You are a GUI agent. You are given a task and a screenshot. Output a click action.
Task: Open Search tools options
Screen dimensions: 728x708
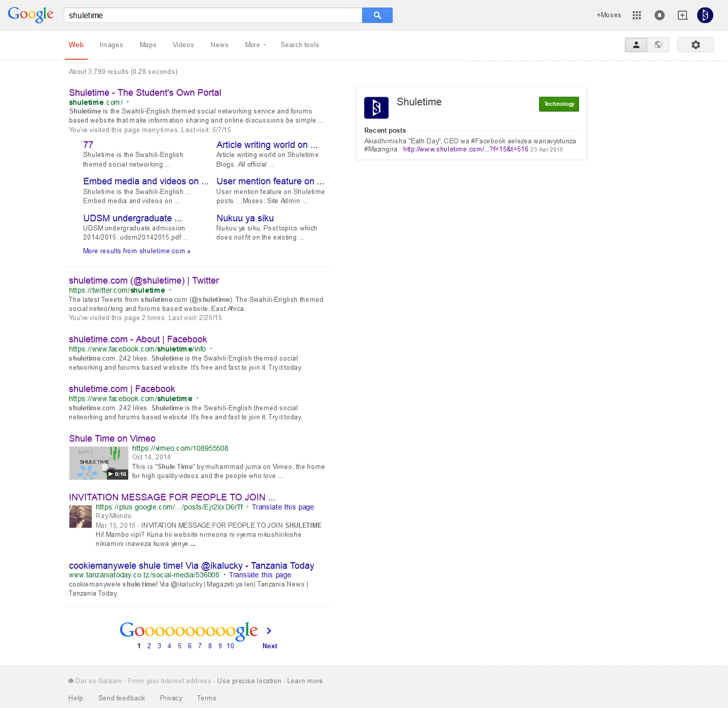300,45
